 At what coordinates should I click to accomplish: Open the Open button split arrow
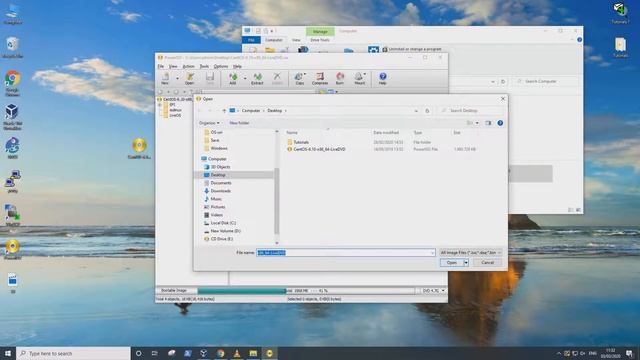coord(466,262)
